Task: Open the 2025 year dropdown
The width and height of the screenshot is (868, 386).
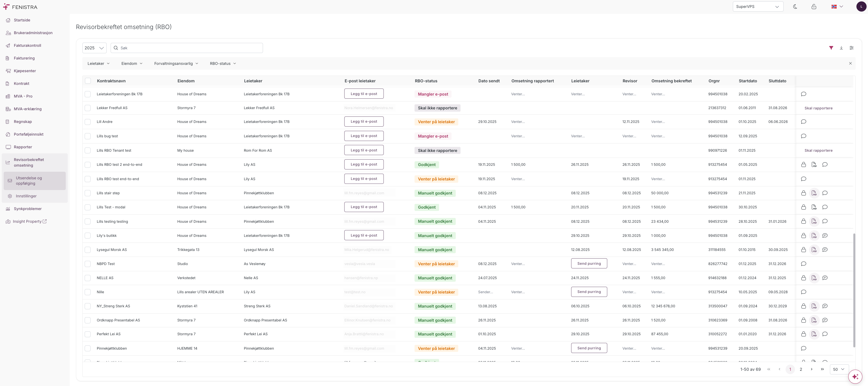Action: tap(94, 48)
